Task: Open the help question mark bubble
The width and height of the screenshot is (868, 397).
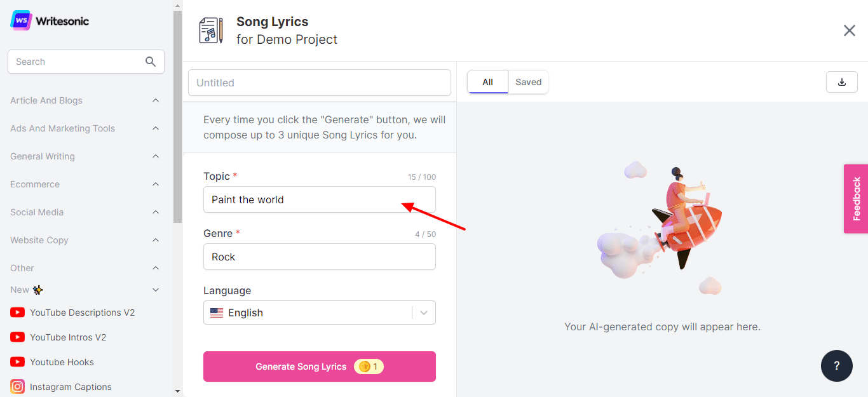Action: (x=836, y=365)
